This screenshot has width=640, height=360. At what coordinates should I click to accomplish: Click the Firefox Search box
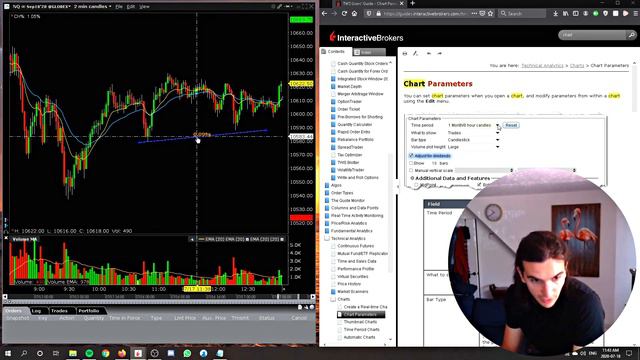[522, 13]
